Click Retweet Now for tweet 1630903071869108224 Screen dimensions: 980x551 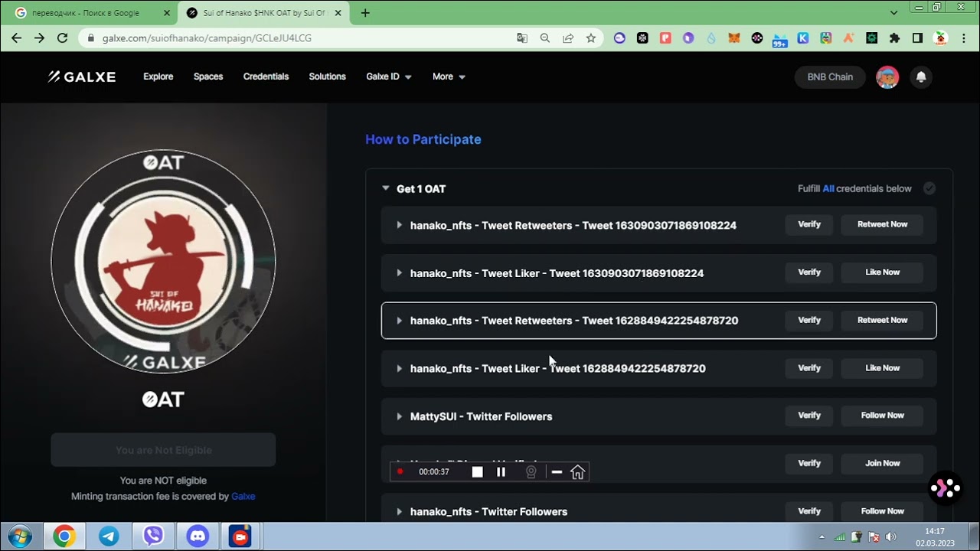[882, 224]
